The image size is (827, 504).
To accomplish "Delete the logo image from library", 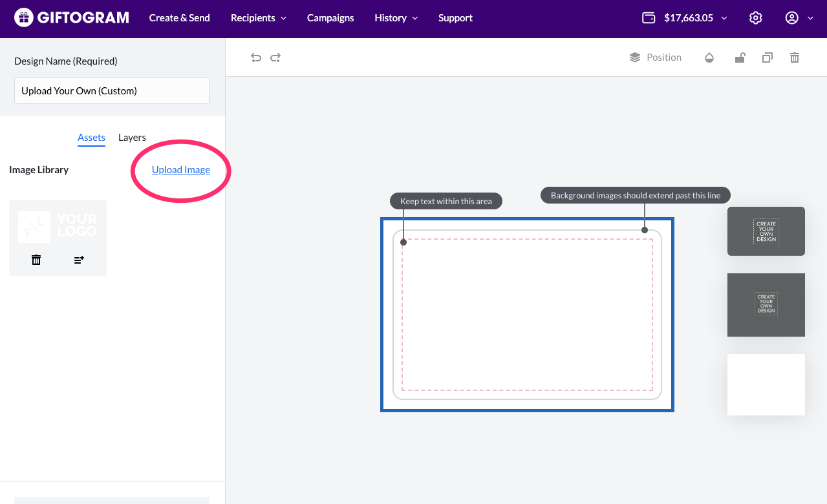I will (x=36, y=260).
